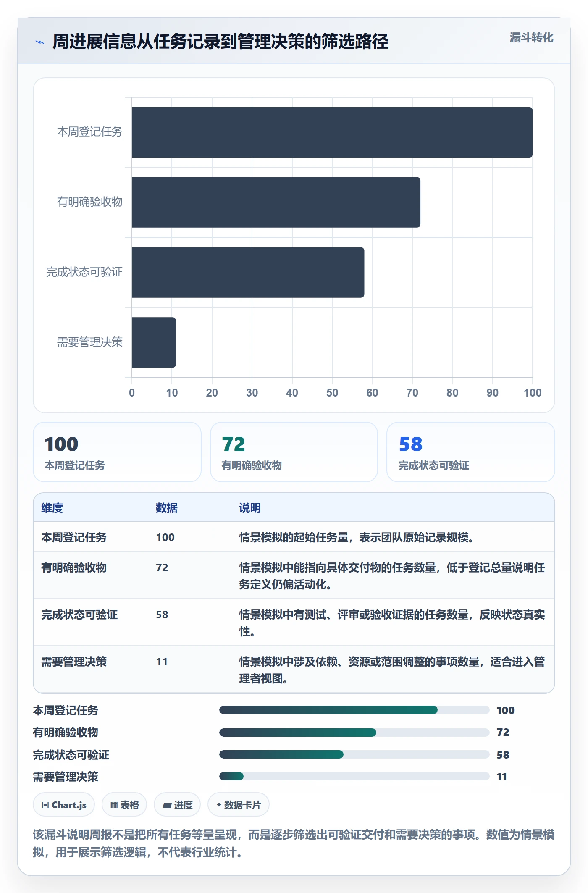
Task: Select table row 完成状态可验证 name cell
Action: coord(79,615)
